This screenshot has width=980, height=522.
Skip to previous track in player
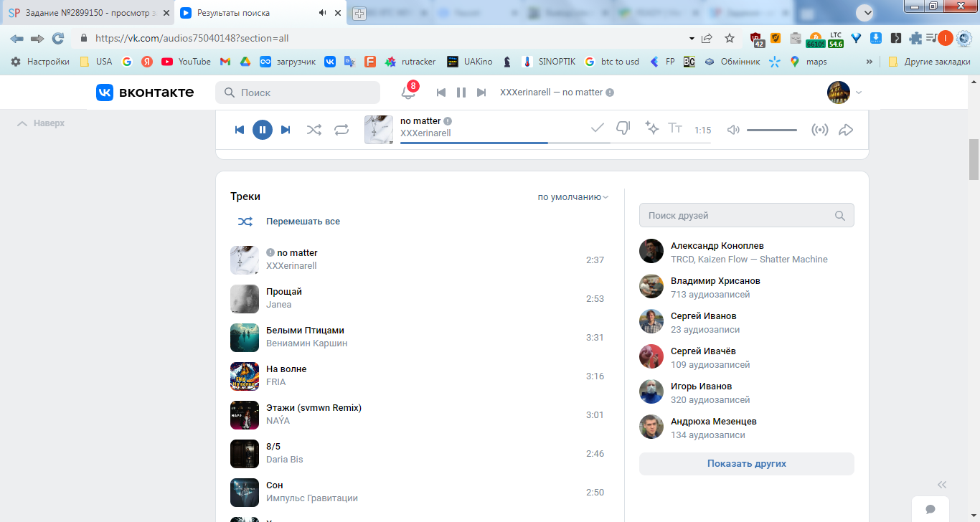click(240, 130)
